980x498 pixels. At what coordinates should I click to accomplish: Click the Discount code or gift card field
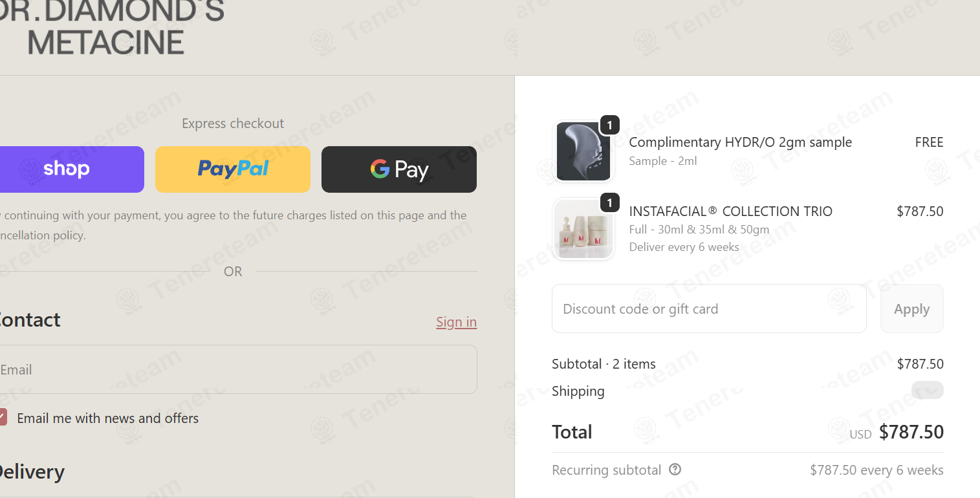[x=709, y=309]
